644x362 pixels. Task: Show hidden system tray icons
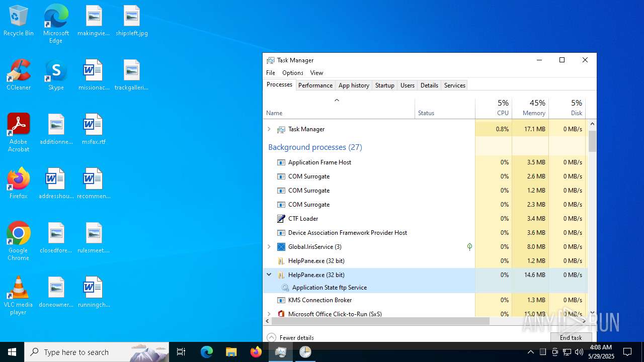coord(530,352)
